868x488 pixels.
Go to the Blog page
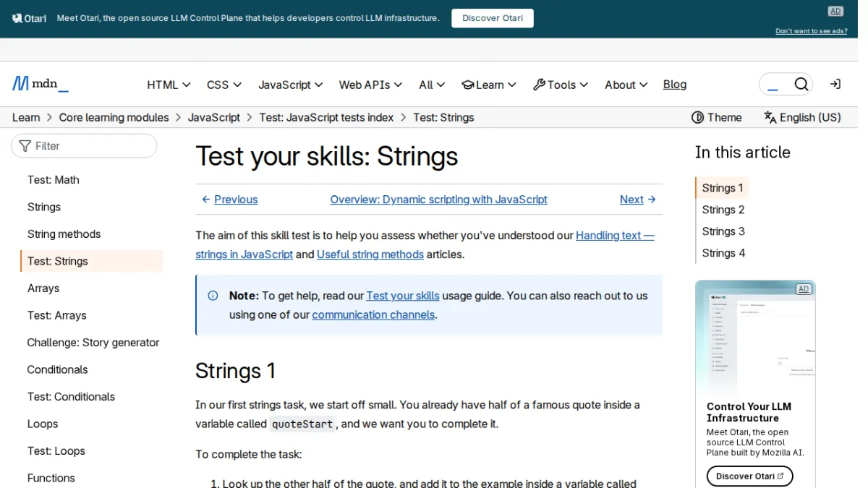point(675,85)
